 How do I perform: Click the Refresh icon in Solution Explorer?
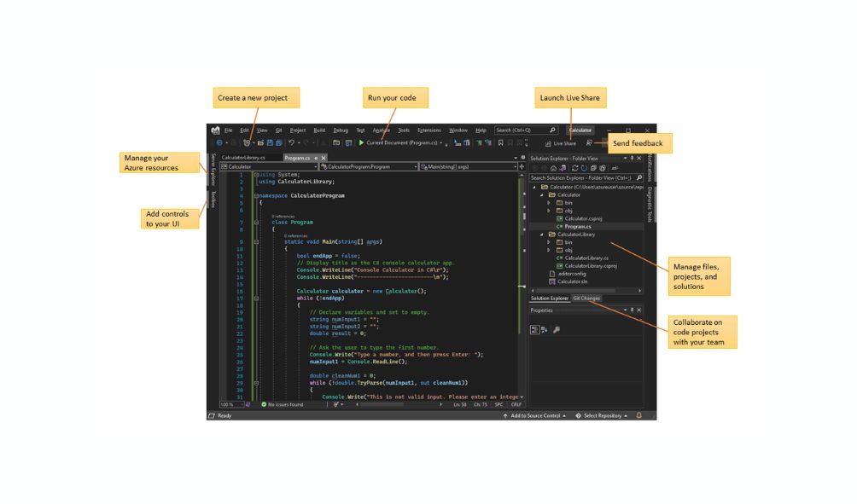[574, 167]
